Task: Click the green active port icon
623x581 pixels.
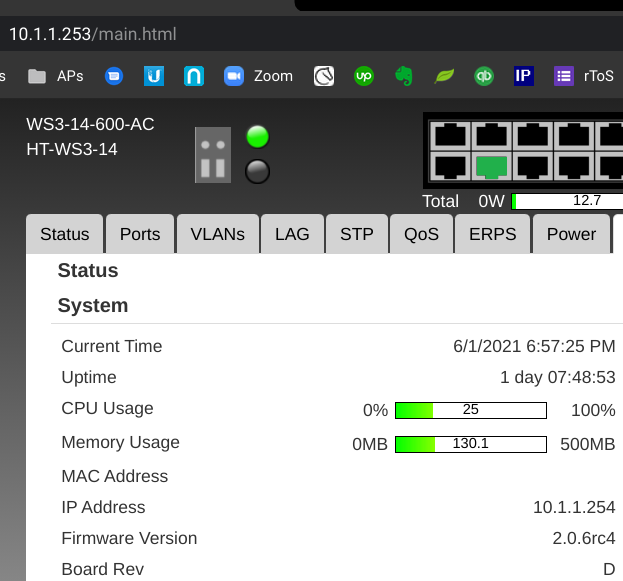Action: click(x=491, y=167)
